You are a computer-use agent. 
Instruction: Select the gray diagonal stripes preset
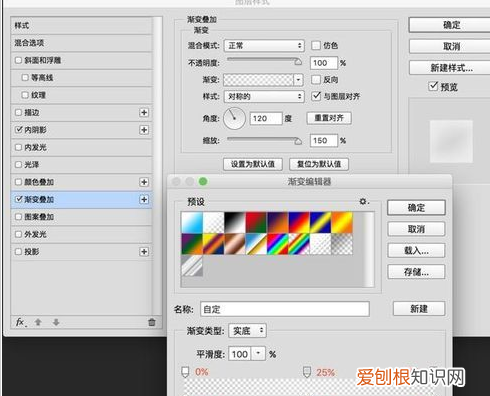click(192, 266)
